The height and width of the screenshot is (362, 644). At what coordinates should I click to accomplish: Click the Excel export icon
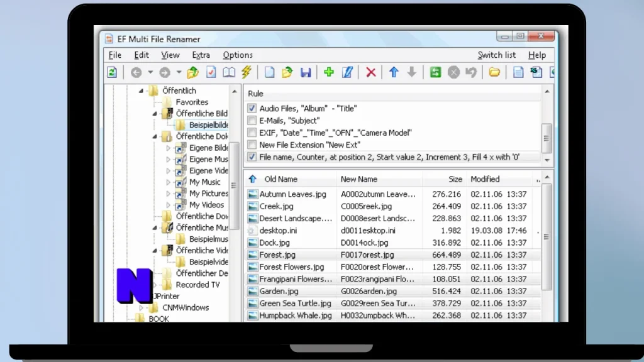(536, 72)
